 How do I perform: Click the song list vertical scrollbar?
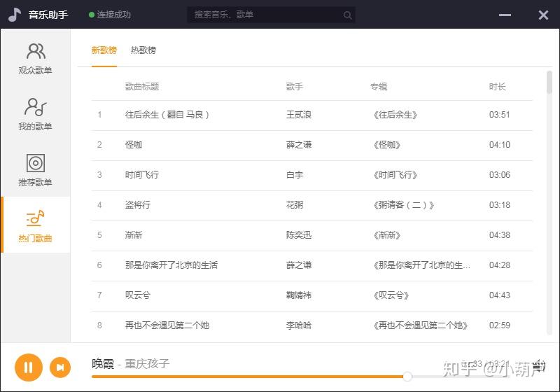pos(549,83)
